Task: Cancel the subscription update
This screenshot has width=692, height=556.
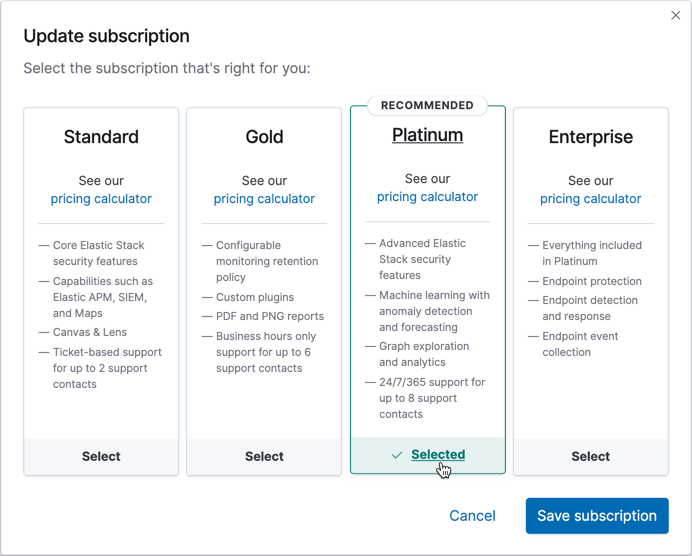Action: [472, 516]
